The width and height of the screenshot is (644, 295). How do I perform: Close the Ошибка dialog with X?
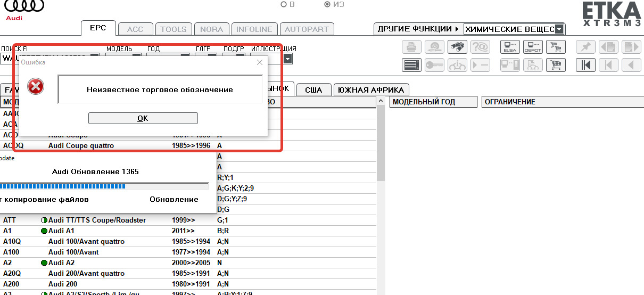(260, 62)
